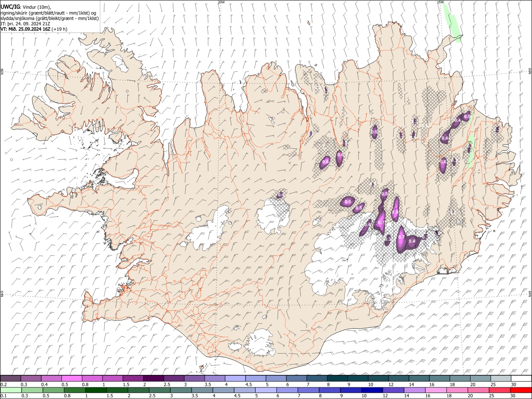Click the pale green 0.1 swatch in rain legend
Screen dimensions: 532x399
pyautogui.click(x=11, y=390)
